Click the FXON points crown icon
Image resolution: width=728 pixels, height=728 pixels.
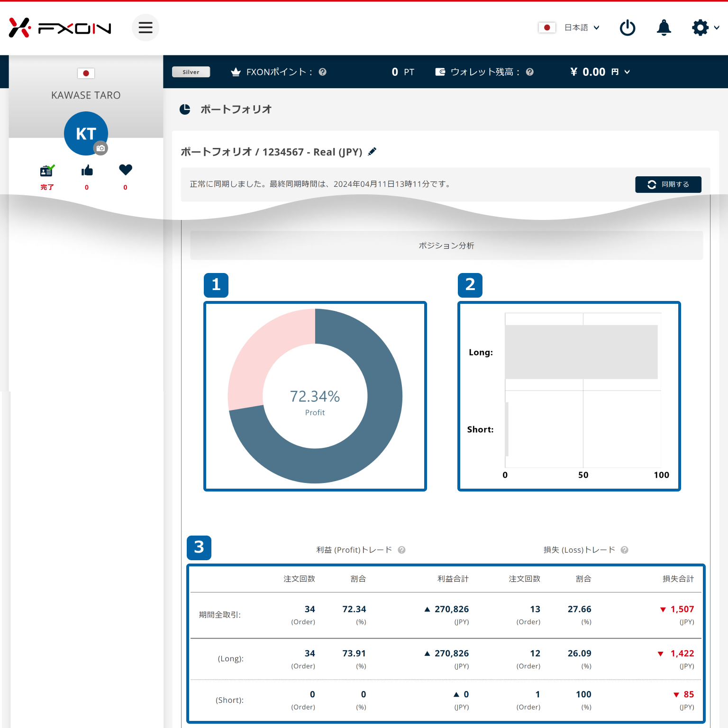coord(236,72)
